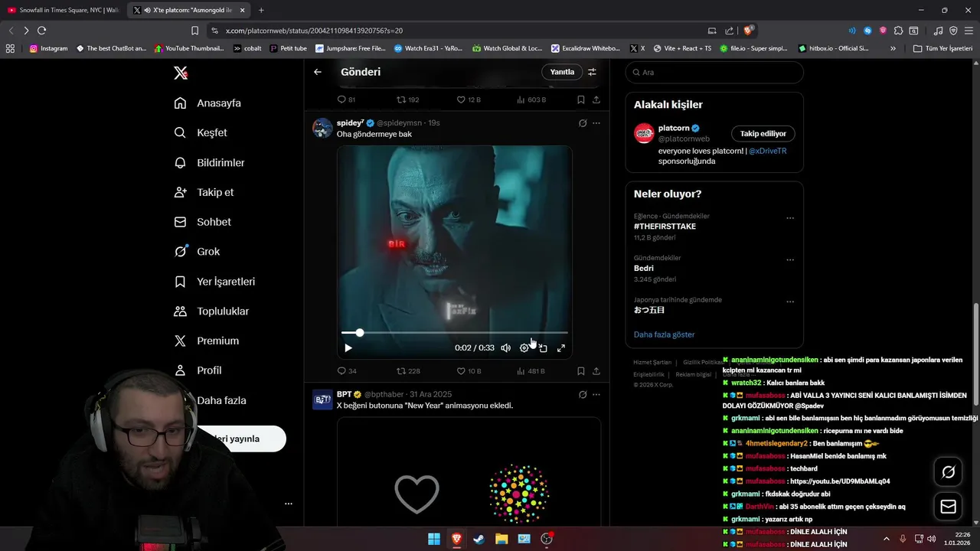Switch to Snowfall in Times Square tab
The image size is (980, 551).
tap(64, 10)
